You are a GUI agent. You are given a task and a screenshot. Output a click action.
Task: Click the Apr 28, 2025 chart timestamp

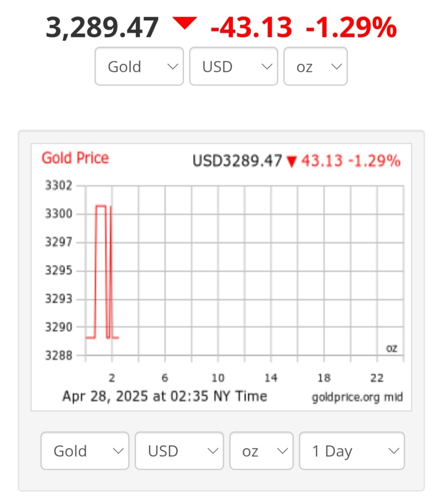[x=165, y=396]
